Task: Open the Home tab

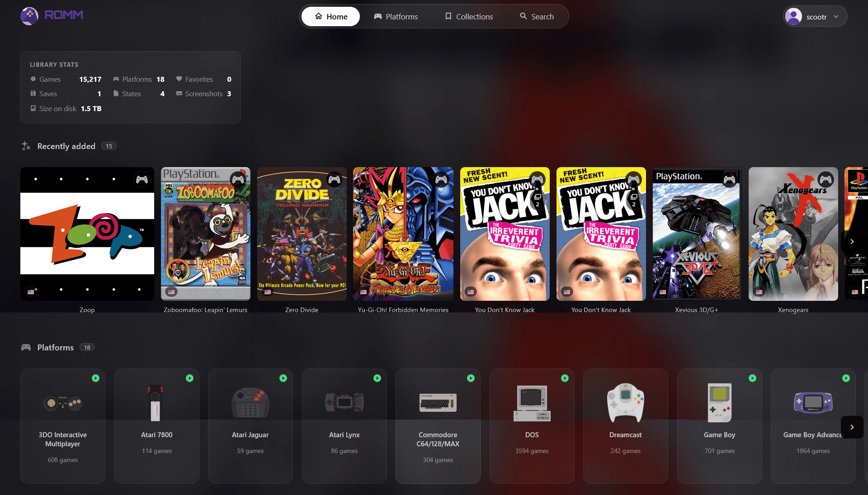Action: coord(330,17)
